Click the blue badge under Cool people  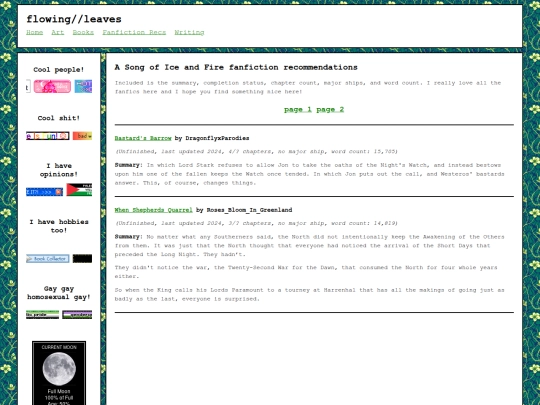pyautogui.click(x=83, y=86)
